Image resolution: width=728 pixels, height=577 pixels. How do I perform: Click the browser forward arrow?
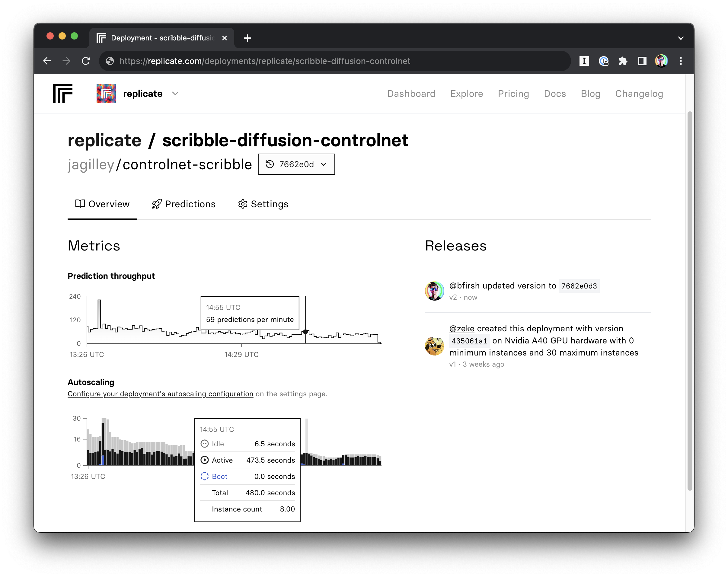pos(66,61)
